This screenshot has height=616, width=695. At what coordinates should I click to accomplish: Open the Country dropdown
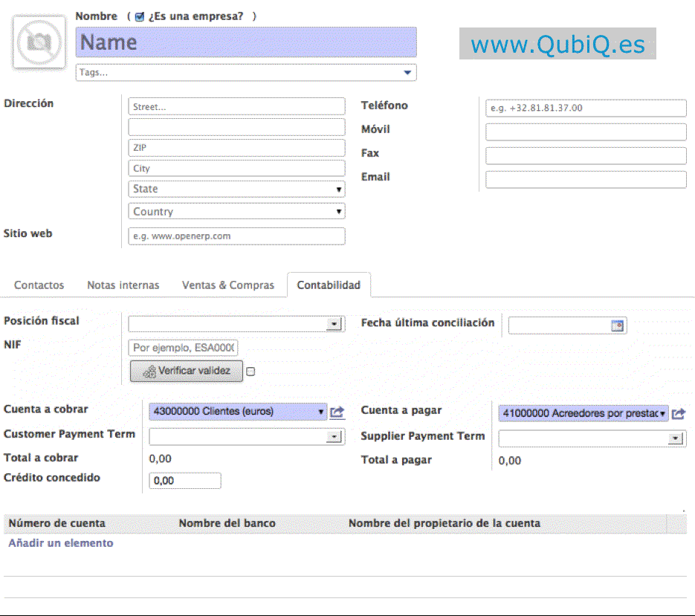point(339,212)
